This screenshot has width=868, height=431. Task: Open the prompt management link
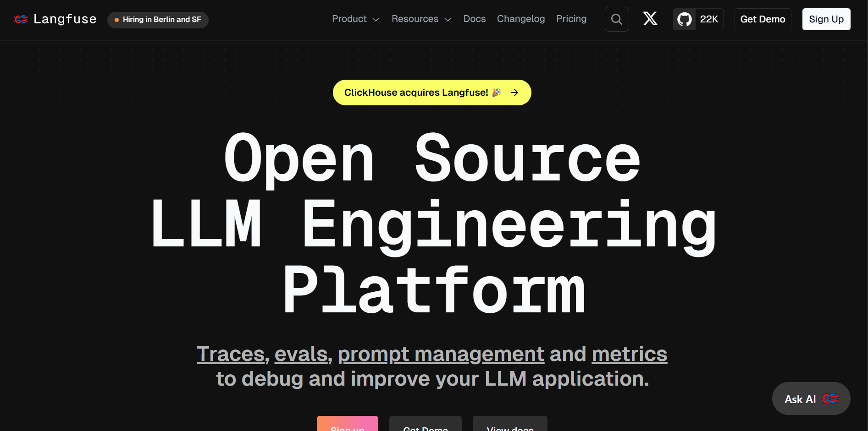441,354
